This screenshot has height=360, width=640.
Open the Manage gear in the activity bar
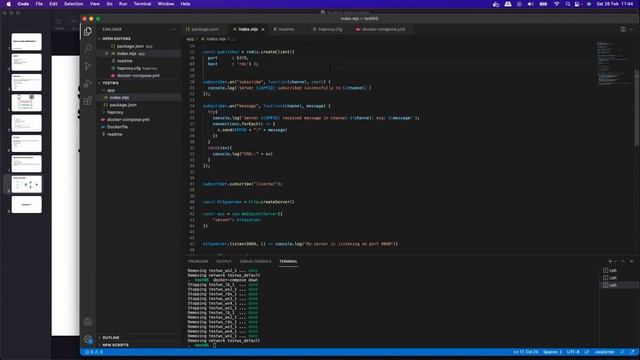click(88, 339)
